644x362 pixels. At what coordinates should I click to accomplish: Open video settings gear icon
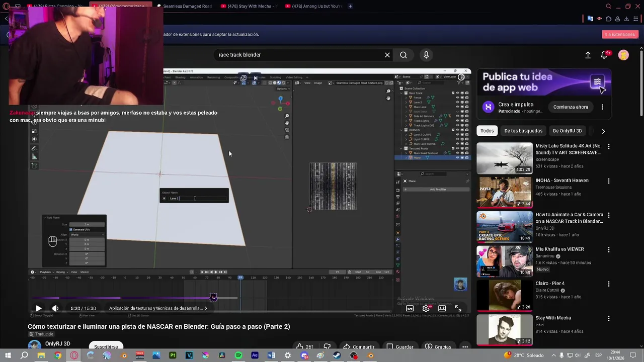[426, 308]
